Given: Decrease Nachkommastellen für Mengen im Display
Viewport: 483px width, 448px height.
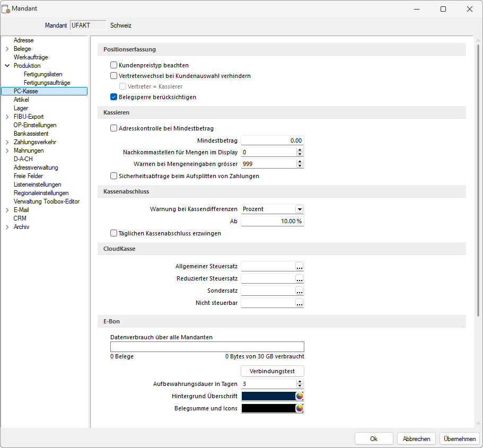Looking at the screenshot, I should tap(300, 154).
